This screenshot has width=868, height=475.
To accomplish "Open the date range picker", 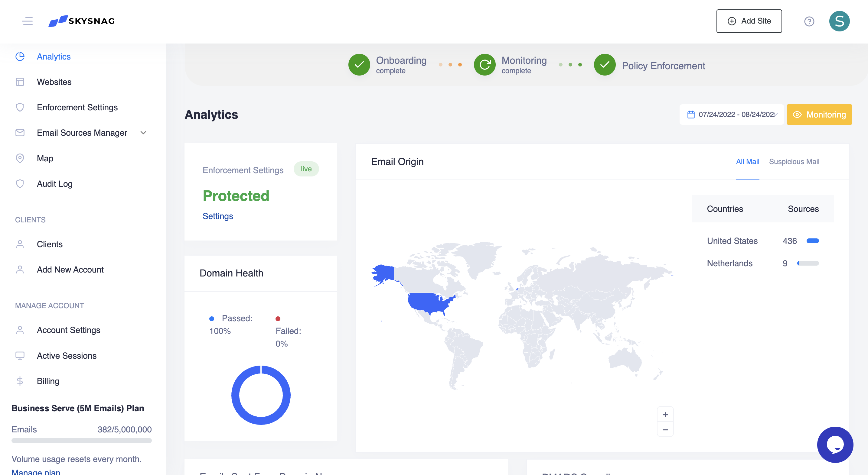I will [732, 115].
